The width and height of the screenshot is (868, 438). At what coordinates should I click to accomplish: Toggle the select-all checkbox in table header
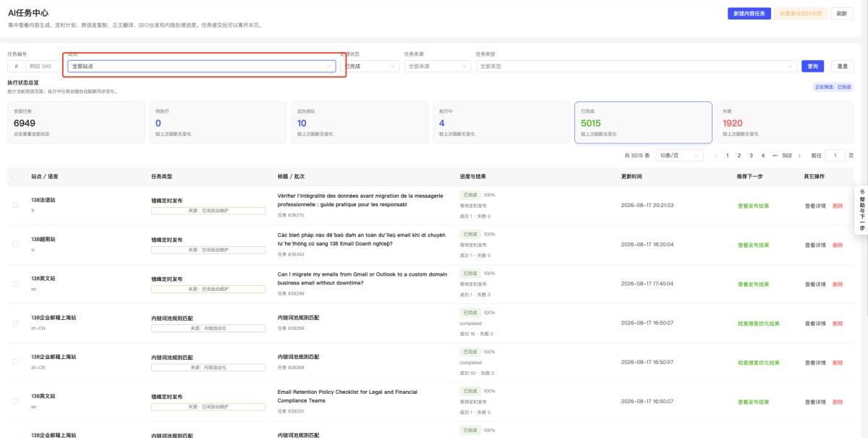click(x=15, y=177)
